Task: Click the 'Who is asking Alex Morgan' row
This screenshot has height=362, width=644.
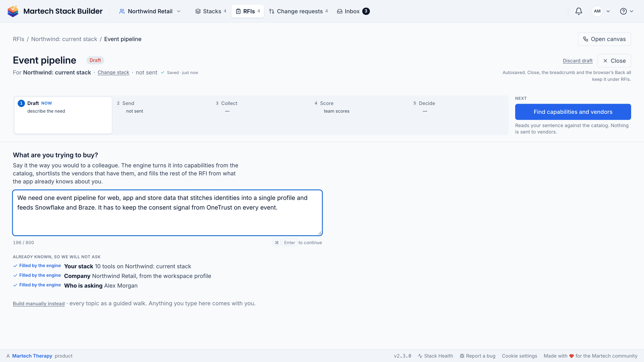Action: [75, 286]
